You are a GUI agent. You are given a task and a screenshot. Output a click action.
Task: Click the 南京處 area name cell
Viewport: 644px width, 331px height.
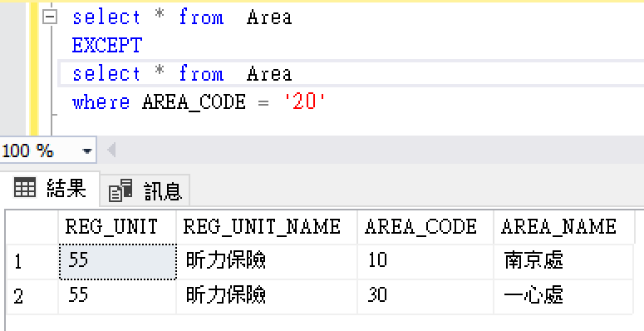coord(563,262)
